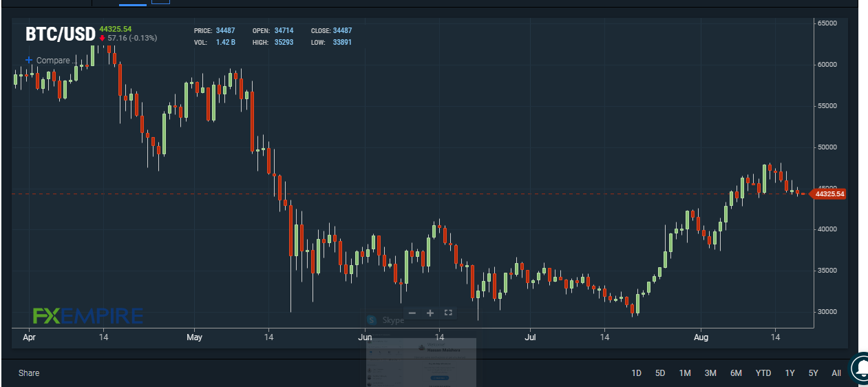Open the chart fullscreen with the expand icon

pos(448,313)
